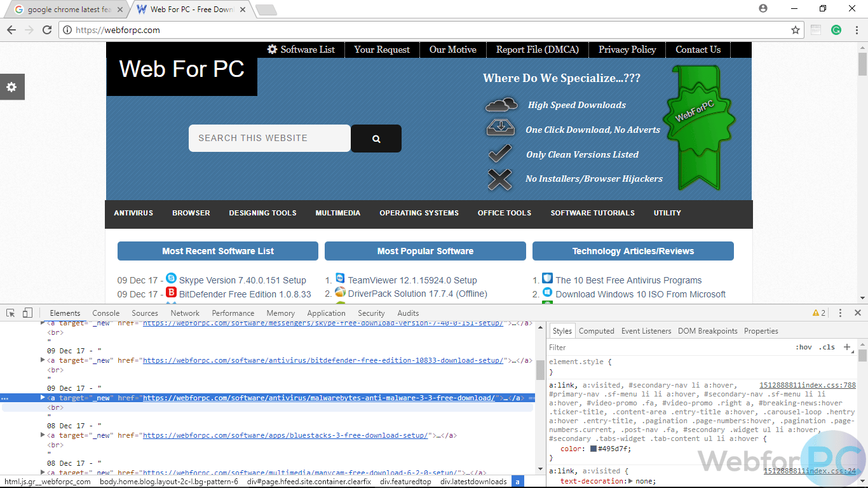
Task: Click the gear settings tab on page left edge
Action: 11,87
